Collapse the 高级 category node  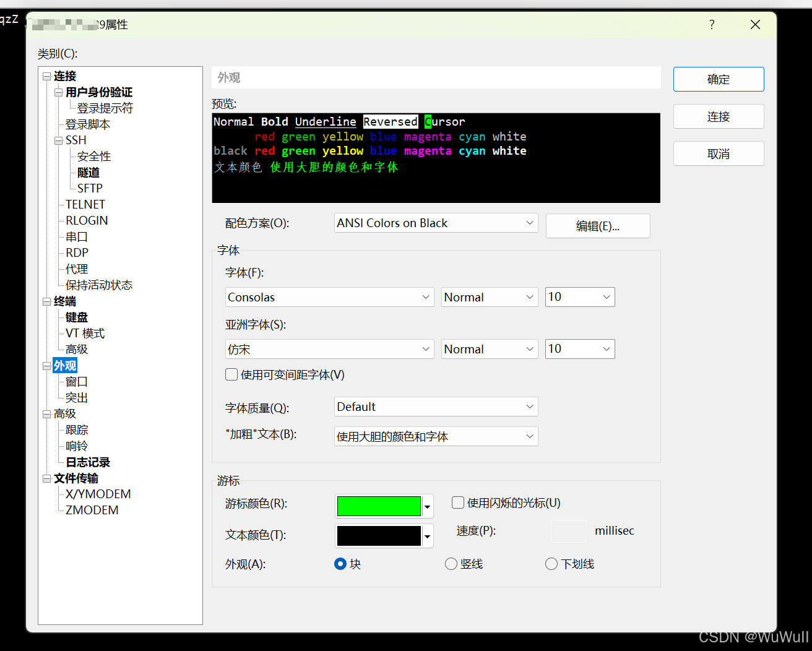click(46, 414)
